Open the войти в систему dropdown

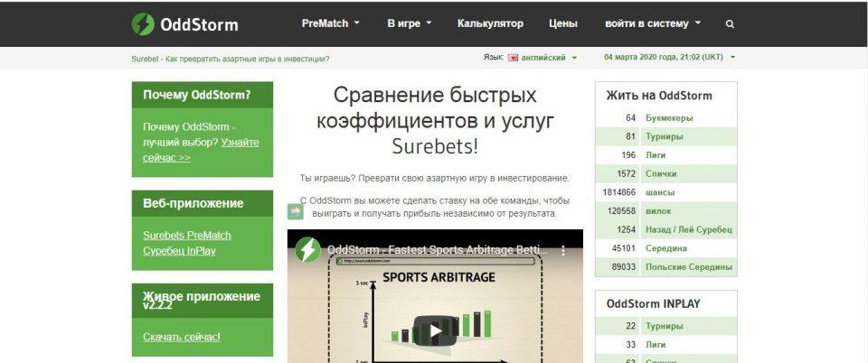[x=653, y=23]
